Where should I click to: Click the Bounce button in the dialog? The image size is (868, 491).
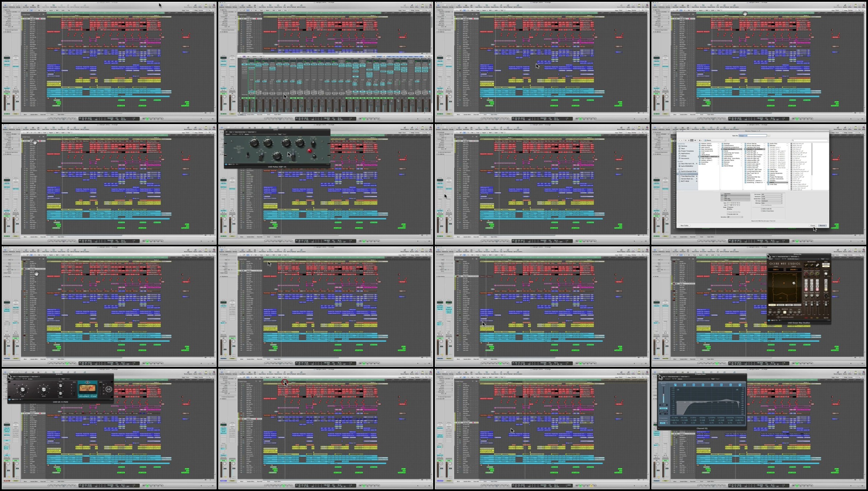pyautogui.click(x=822, y=226)
